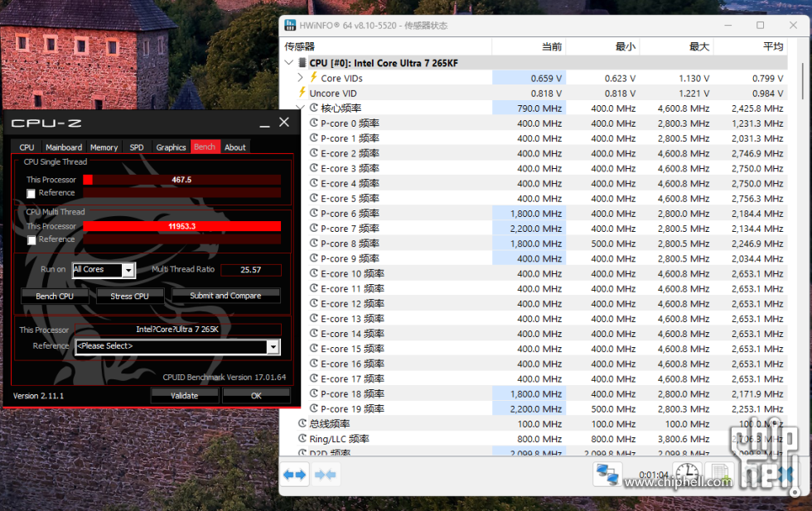Switch to the CPU tab in CPU-Z

27,147
